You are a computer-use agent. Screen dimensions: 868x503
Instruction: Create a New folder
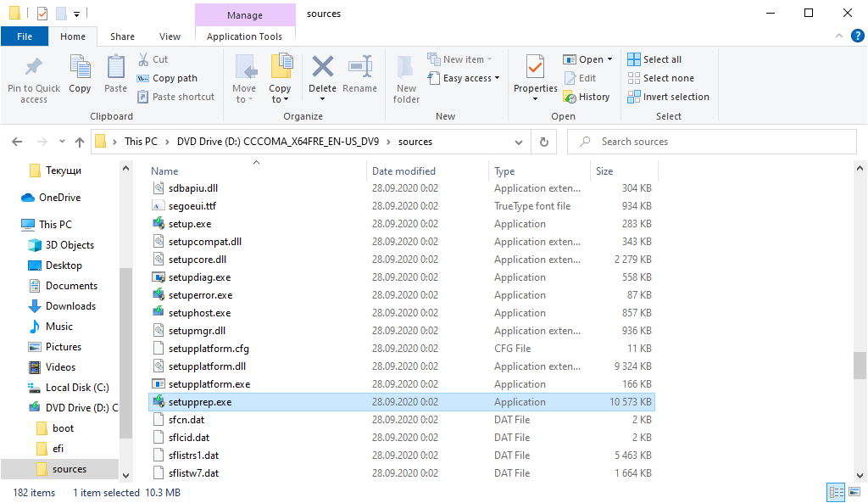pos(406,79)
